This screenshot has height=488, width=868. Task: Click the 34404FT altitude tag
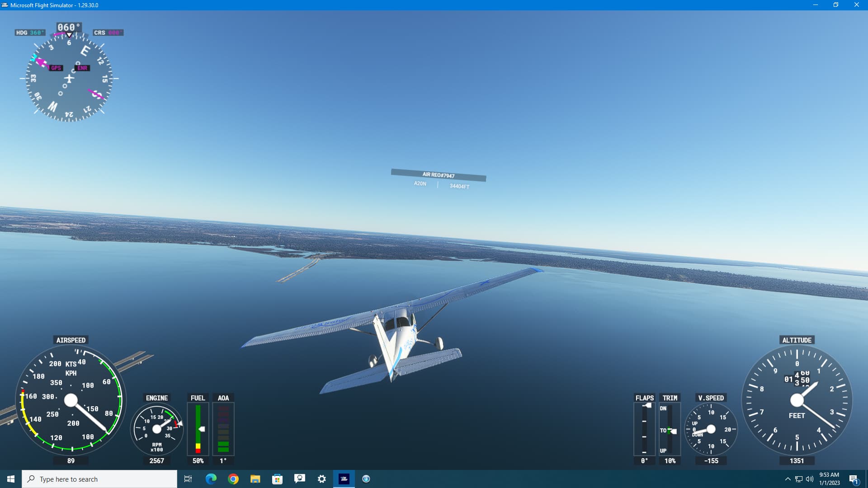459,186
